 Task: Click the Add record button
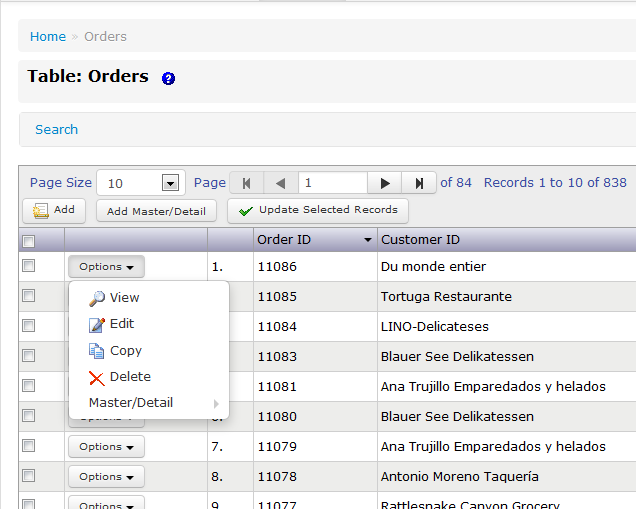pyautogui.click(x=54, y=211)
